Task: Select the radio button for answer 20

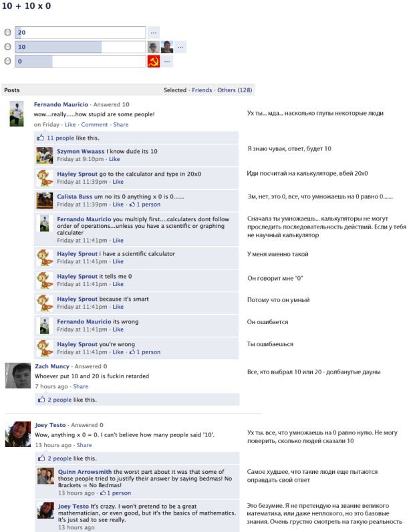Action: [x=7, y=32]
